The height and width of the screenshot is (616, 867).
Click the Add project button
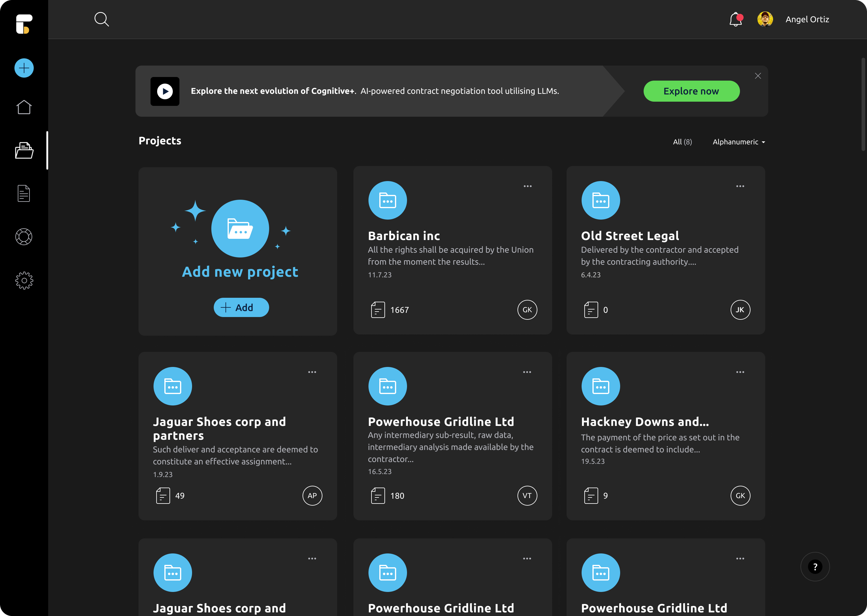click(x=241, y=307)
